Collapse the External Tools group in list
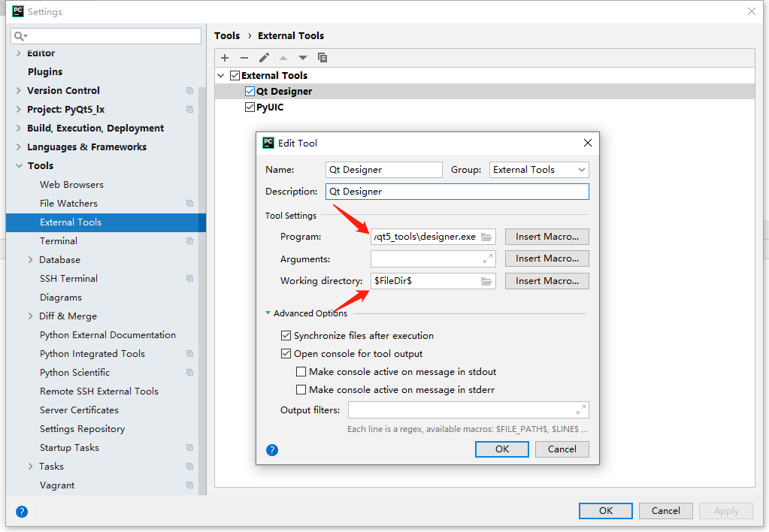 (221, 75)
